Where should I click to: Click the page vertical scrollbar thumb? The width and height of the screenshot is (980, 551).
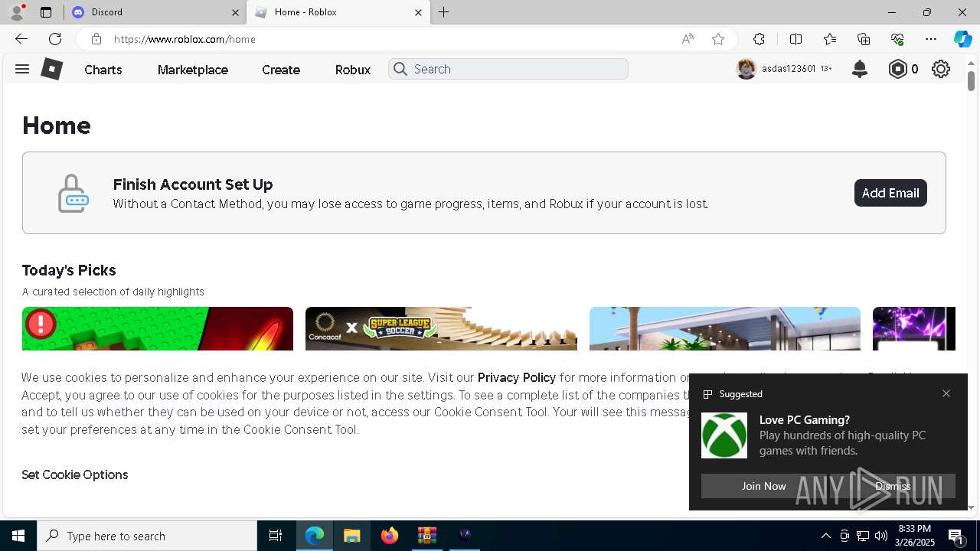(x=971, y=80)
